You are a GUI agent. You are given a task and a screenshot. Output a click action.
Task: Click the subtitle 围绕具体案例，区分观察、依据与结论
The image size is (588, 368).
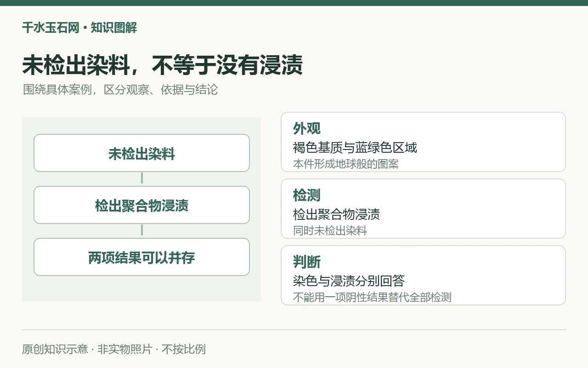120,89
